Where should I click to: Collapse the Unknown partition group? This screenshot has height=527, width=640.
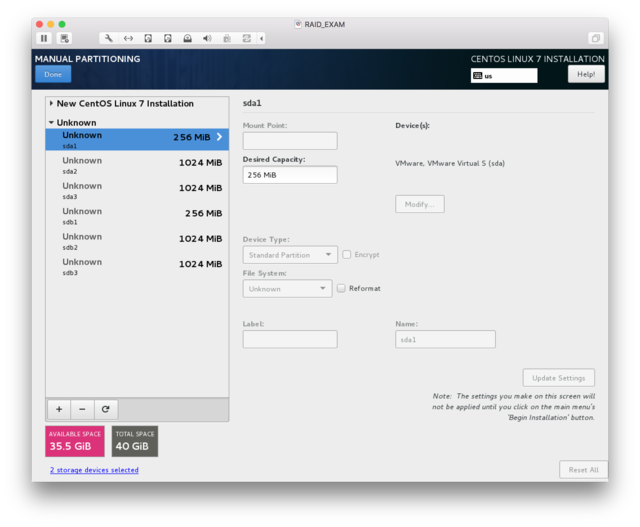52,123
